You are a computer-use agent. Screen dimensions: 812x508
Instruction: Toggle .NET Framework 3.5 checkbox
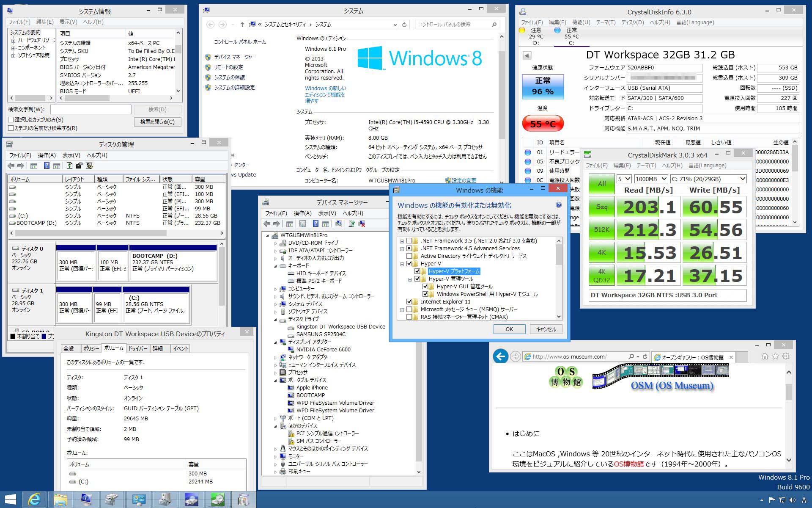(409, 241)
